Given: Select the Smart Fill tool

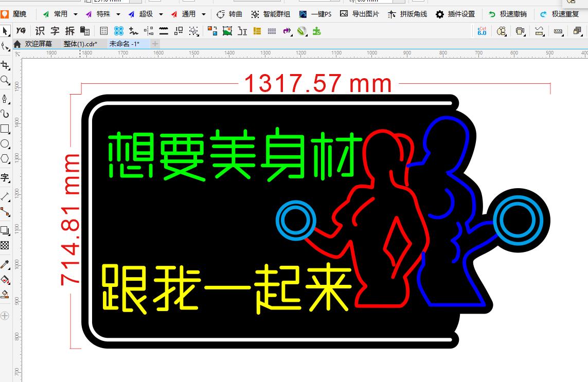Looking at the screenshot, I should [x=5, y=294].
